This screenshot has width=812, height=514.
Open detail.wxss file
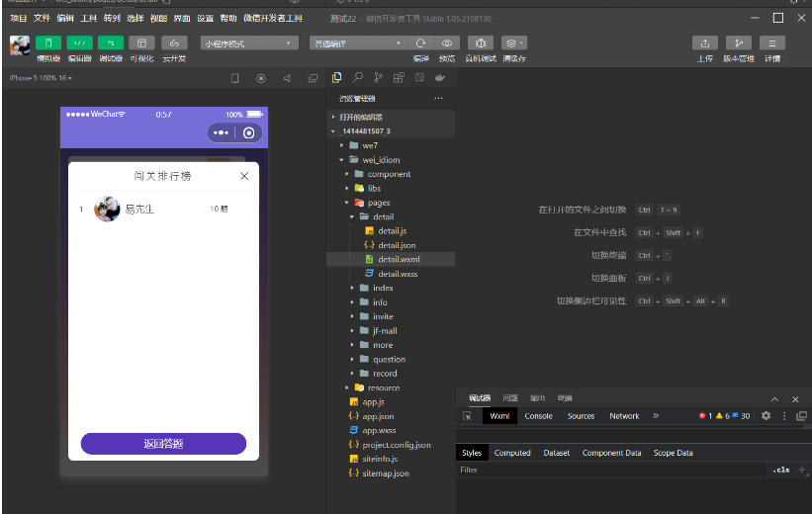click(x=391, y=274)
